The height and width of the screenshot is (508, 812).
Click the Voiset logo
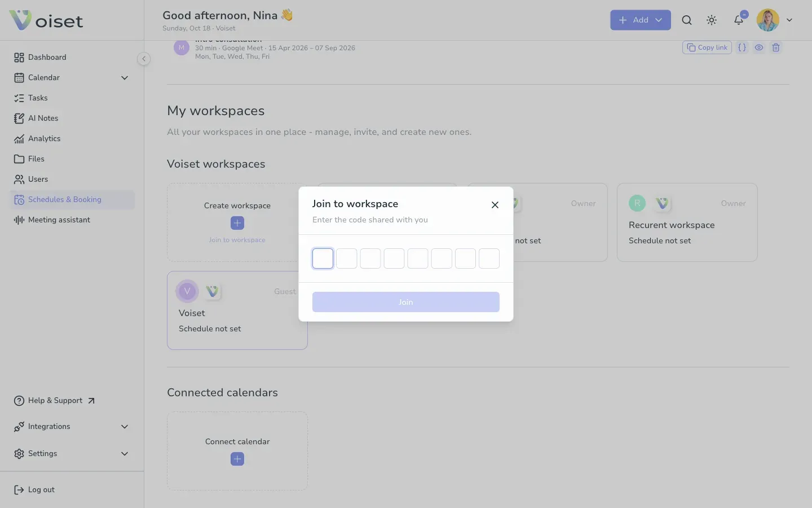tap(46, 20)
